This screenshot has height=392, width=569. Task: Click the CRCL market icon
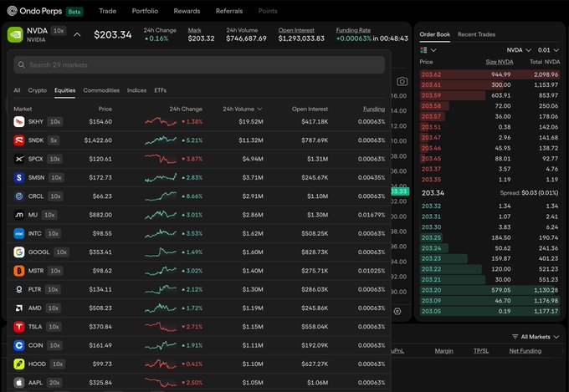(19, 196)
